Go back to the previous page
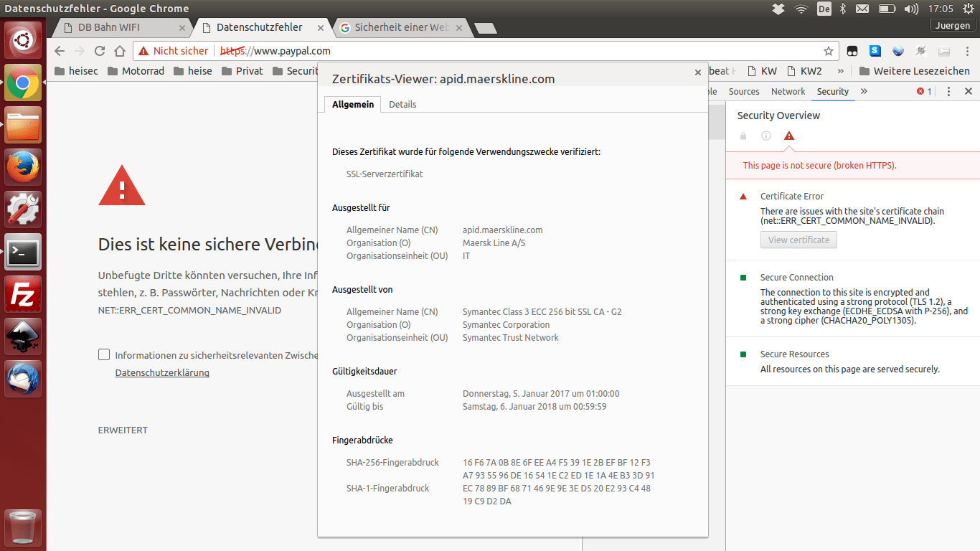Screen dimensions: 980x551 60,51
